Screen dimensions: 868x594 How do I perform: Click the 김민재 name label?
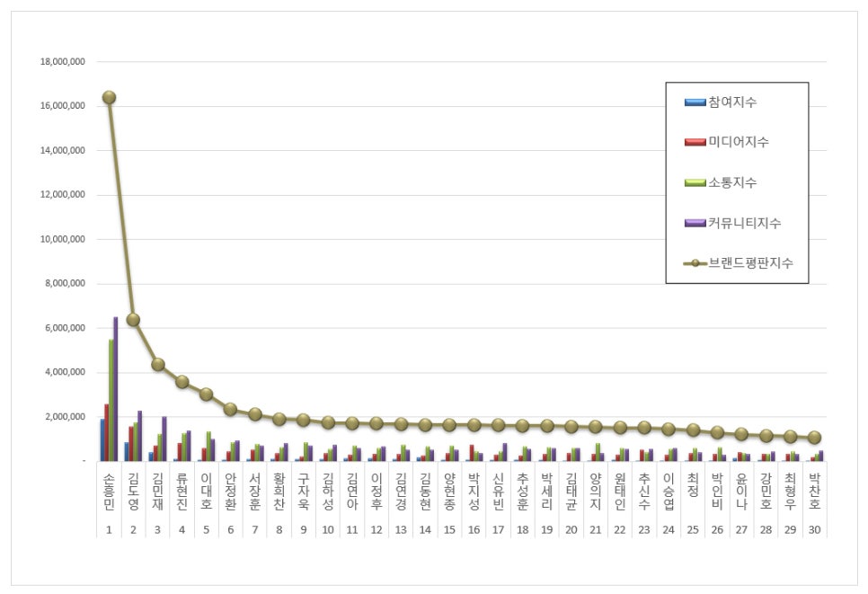tap(158, 491)
